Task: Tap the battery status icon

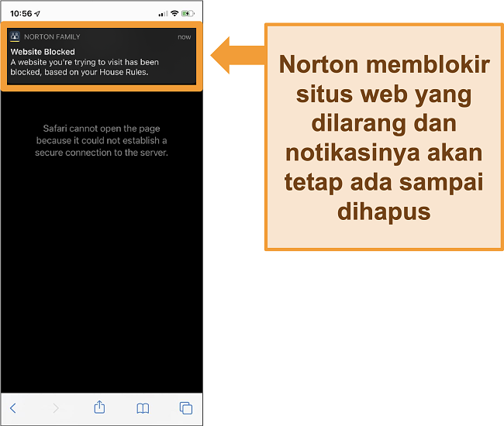Action: tap(188, 13)
